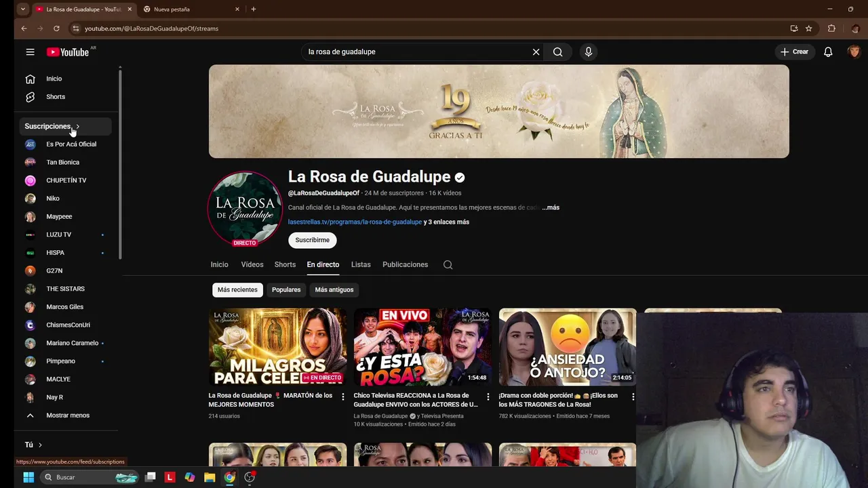
Task: Open THE SISTARS channel
Action: click(65, 289)
